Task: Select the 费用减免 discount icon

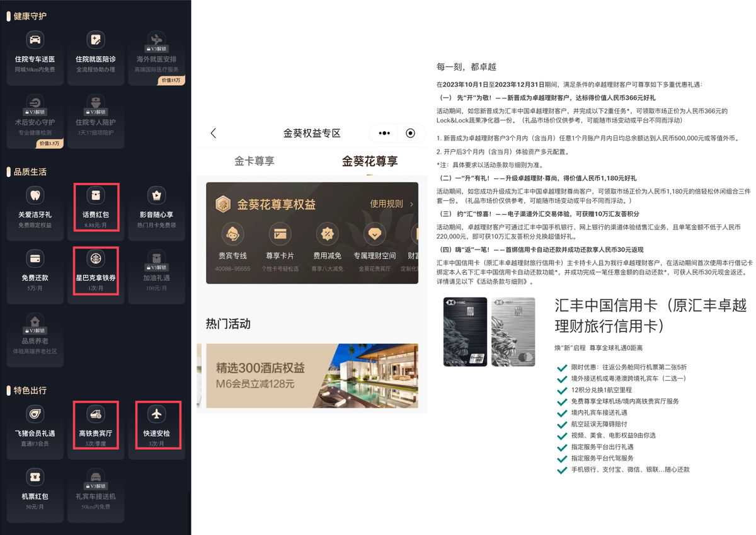Action: 328,234
